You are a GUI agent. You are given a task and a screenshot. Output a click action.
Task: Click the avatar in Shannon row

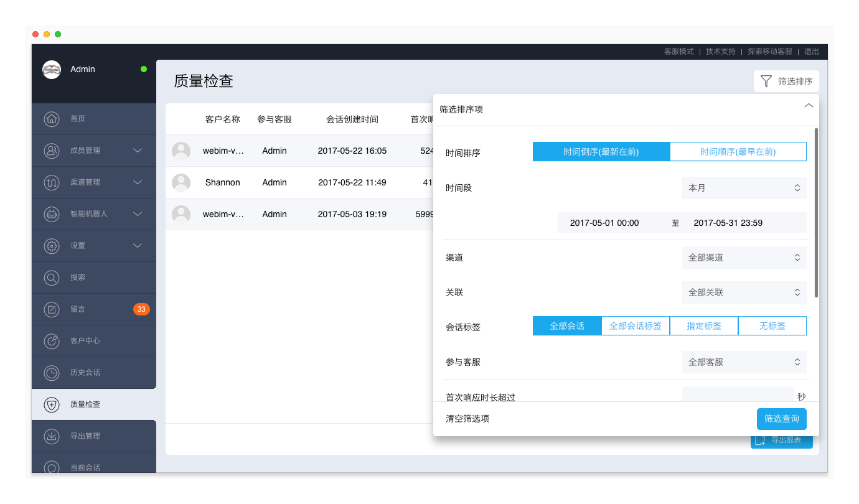(x=181, y=183)
